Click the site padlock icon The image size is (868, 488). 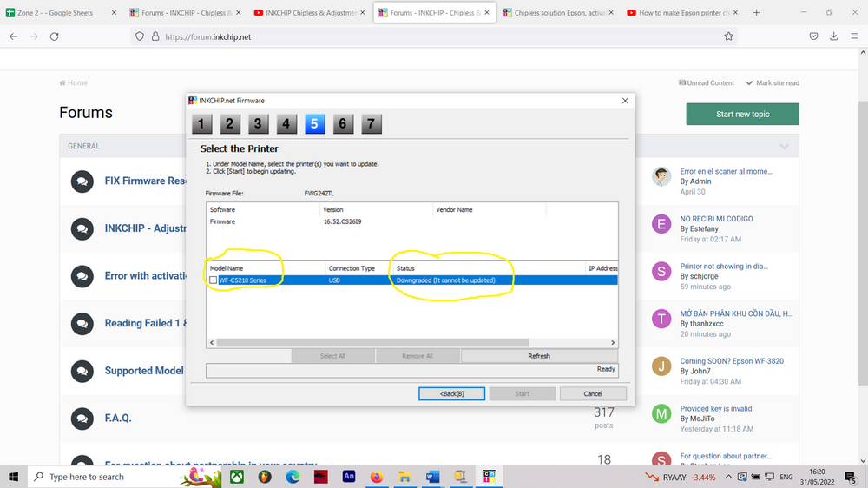pos(155,36)
